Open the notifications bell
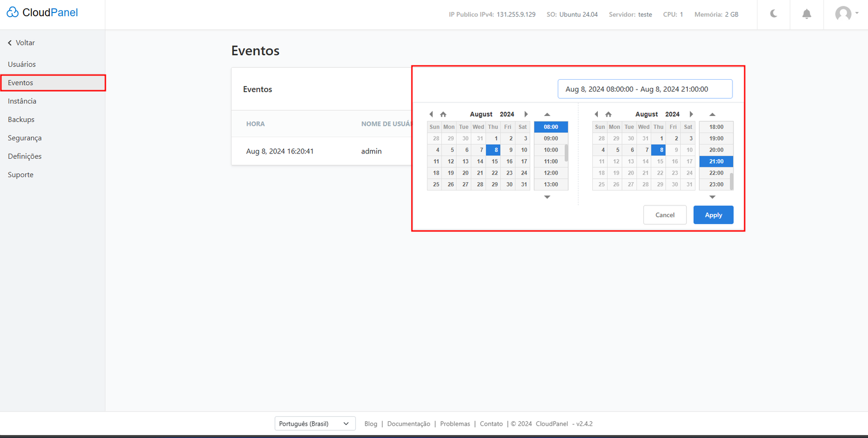 [807, 14]
